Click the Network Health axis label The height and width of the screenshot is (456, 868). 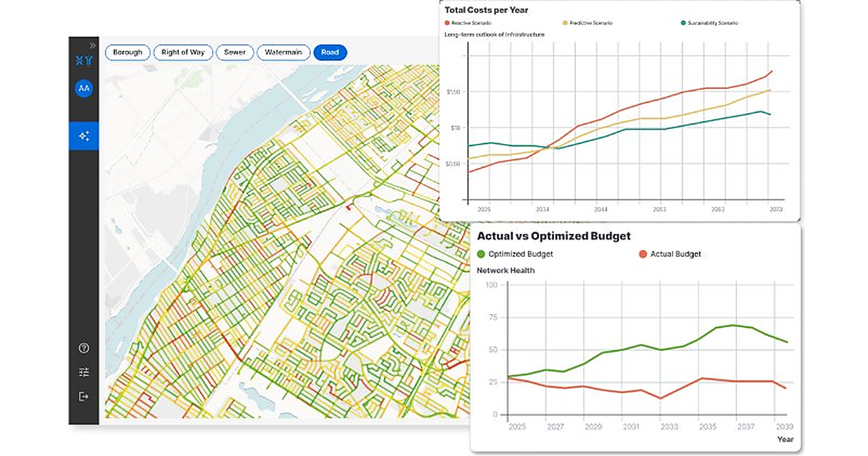point(505,271)
